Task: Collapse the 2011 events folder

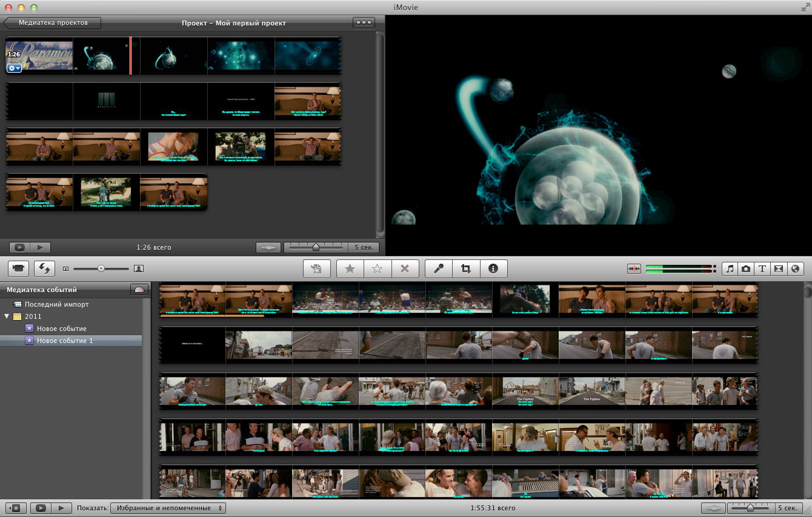Action: click(x=7, y=316)
